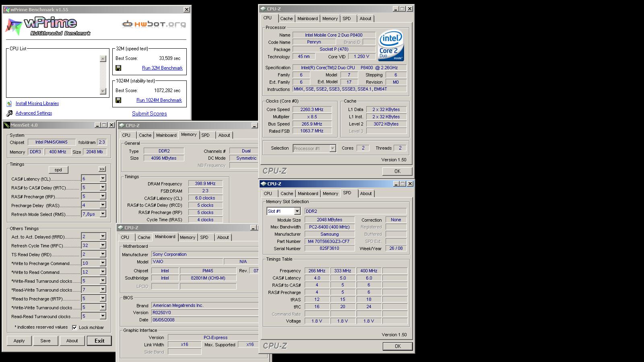
Task: Click the save icon for the 32M score
Action: click(118, 68)
